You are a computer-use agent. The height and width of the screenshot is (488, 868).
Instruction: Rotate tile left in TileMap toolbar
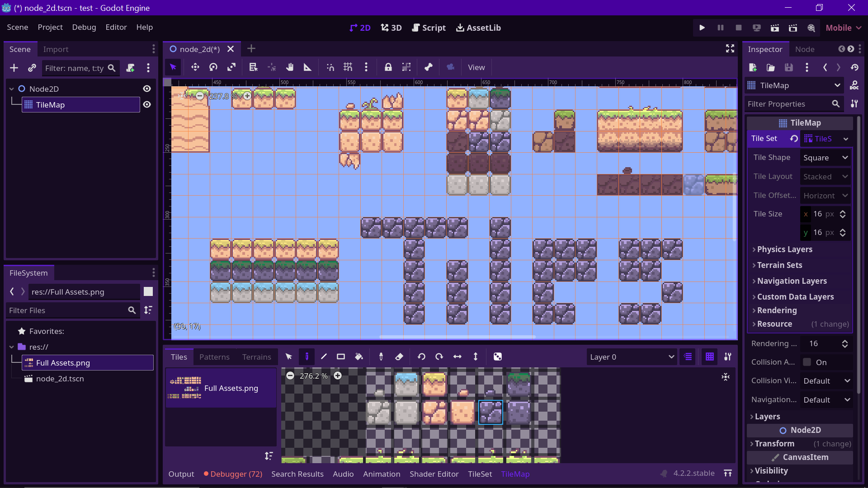(x=421, y=357)
